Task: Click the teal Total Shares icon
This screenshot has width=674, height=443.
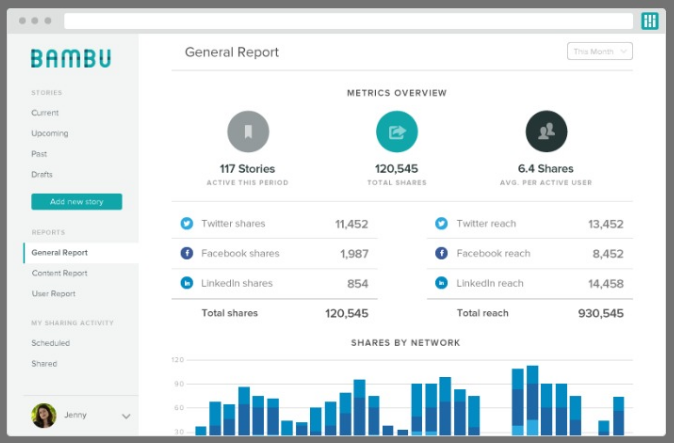Action: pos(397,131)
